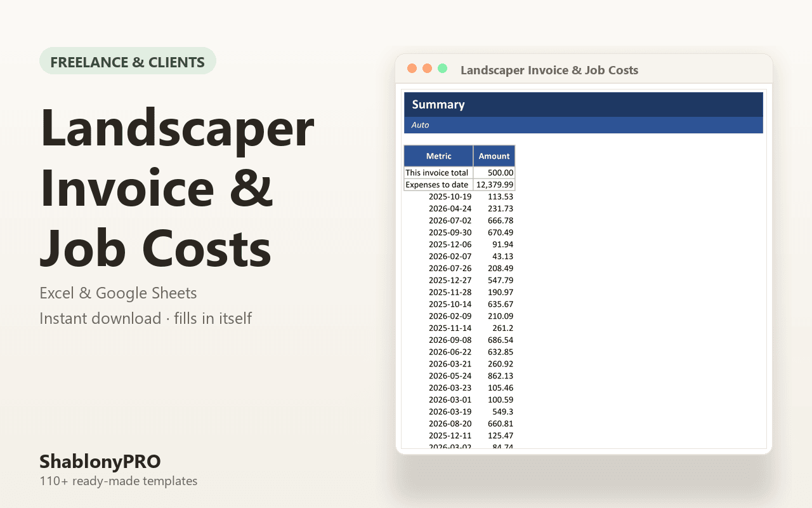812x508 pixels.
Task: Click date cell 2026-09-08
Action: (450, 340)
